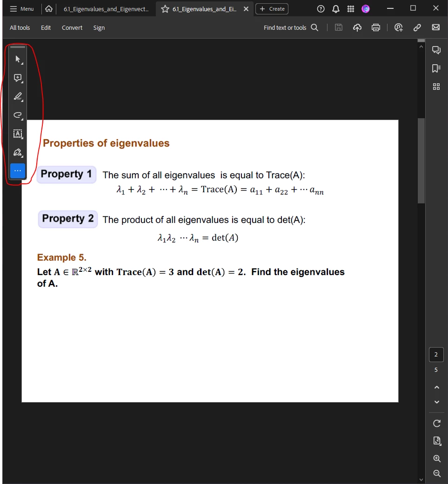
Task: Open the bookmarks panel
Action: (436, 68)
